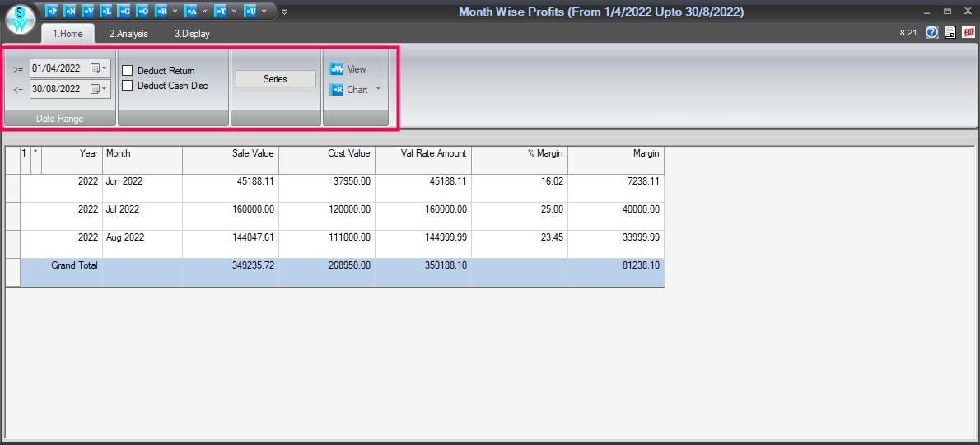This screenshot has height=445, width=980.
Task: Click the Sale Value column header
Action: pos(231,160)
